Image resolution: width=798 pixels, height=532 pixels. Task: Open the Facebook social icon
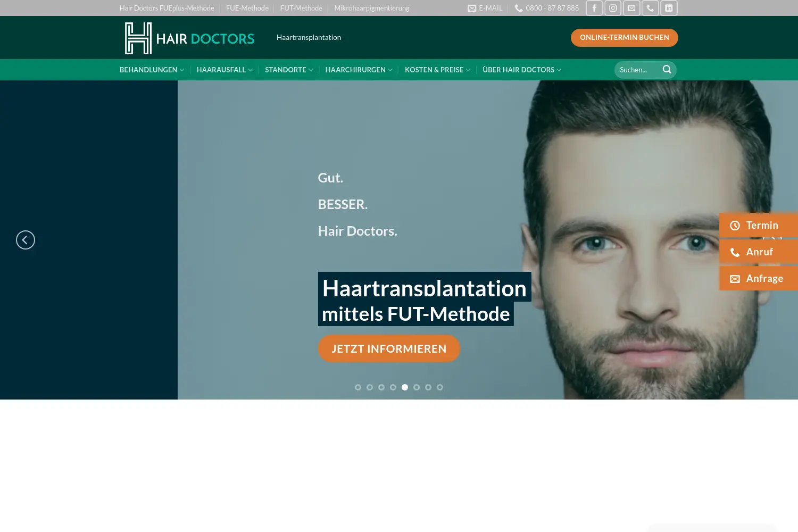(x=594, y=8)
